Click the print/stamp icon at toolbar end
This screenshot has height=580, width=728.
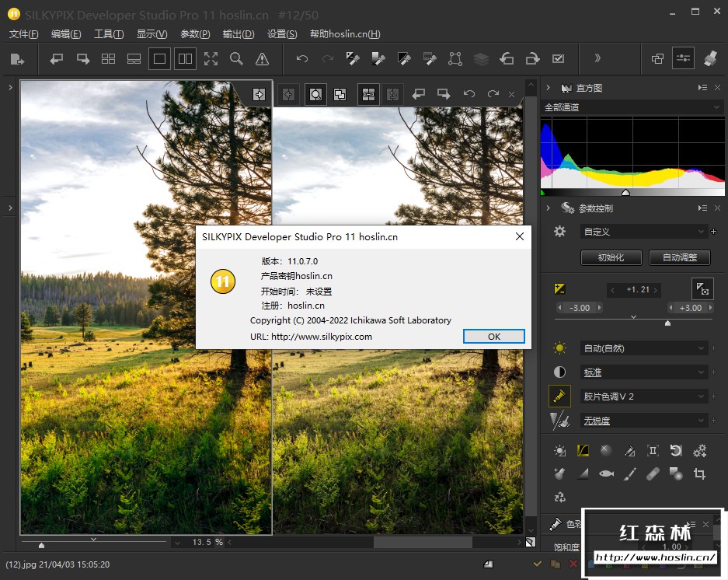click(710, 58)
